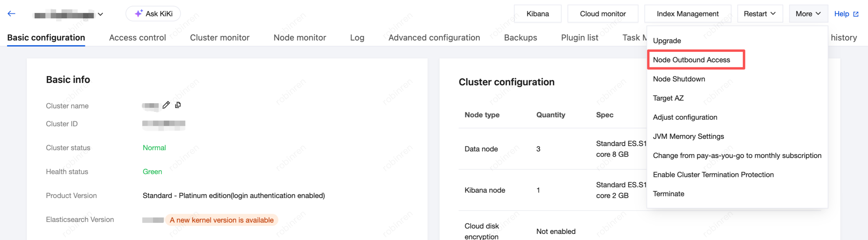868x240 pixels.
Task: Click the edit pencil icon beside Cluster name
Action: pyautogui.click(x=166, y=105)
